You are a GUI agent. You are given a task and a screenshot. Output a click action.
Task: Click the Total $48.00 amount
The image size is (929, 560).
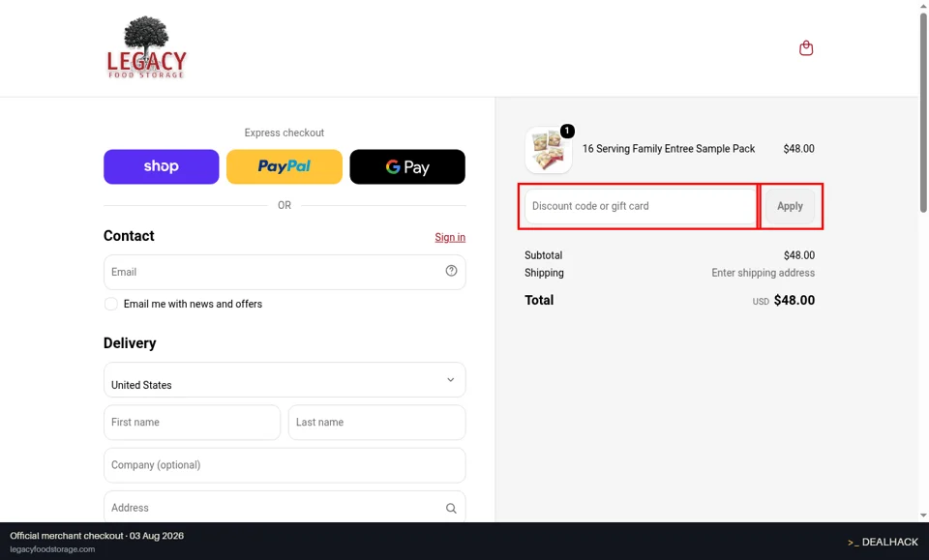[x=794, y=300]
